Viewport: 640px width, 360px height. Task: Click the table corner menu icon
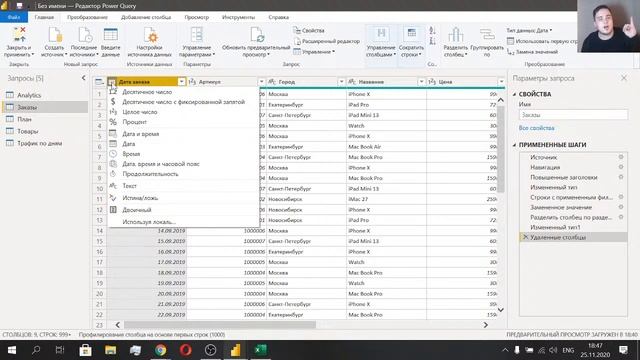pyautogui.click(x=99, y=82)
